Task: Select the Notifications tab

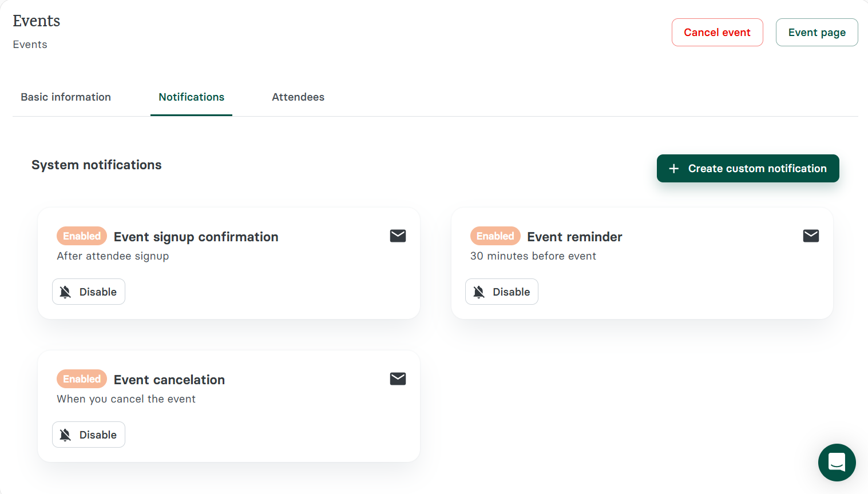Action: (191, 97)
